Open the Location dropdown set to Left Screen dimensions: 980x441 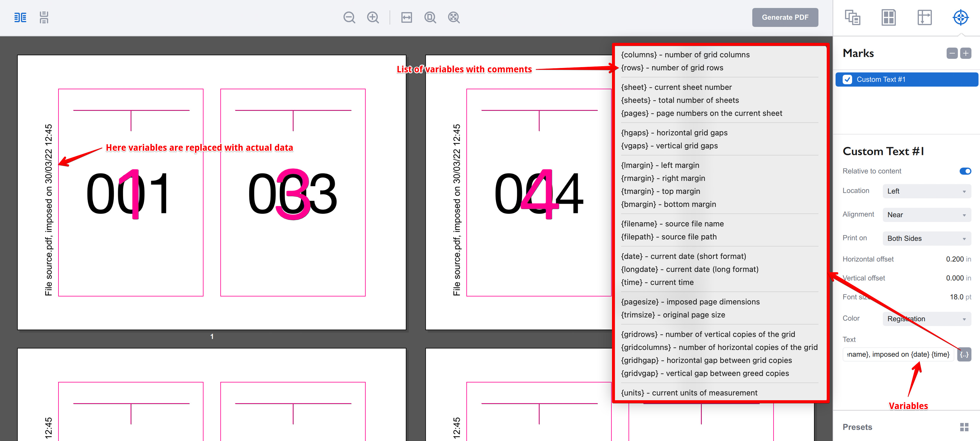[x=927, y=191]
